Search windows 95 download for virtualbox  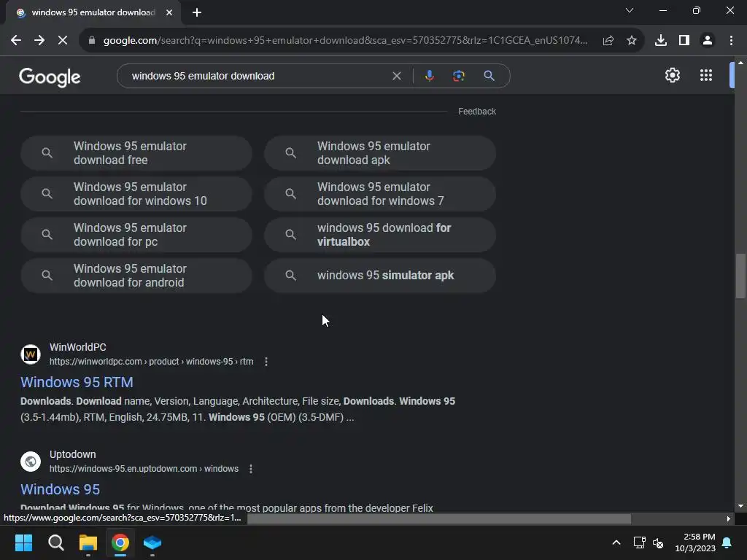tap(379, 235)
